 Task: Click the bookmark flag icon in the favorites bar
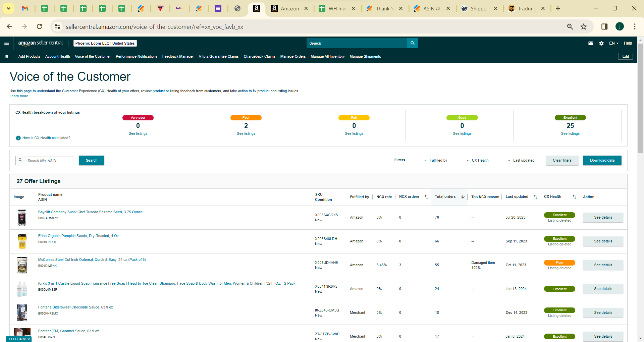point(7,56)
